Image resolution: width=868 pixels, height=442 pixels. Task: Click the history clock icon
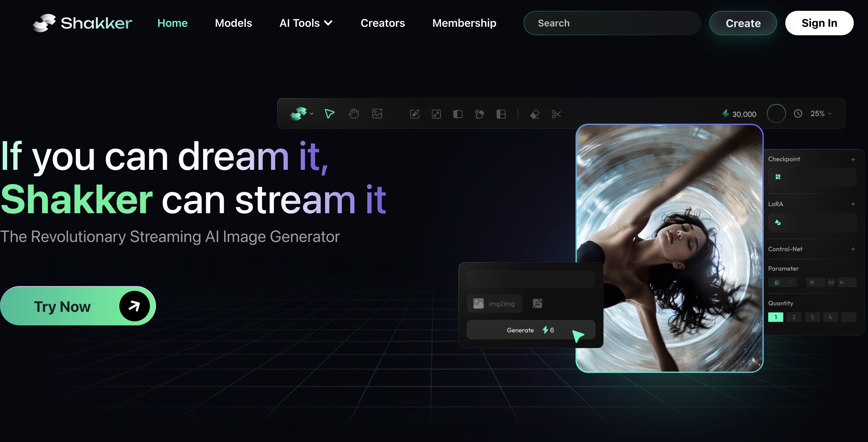pos(798,114)
